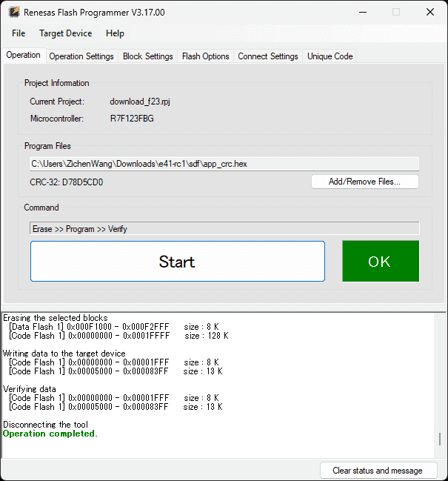The height and width of the screenshot is (481, 448).
Task: Minimize the Flash Programmer window
Action: click(362, 12)
